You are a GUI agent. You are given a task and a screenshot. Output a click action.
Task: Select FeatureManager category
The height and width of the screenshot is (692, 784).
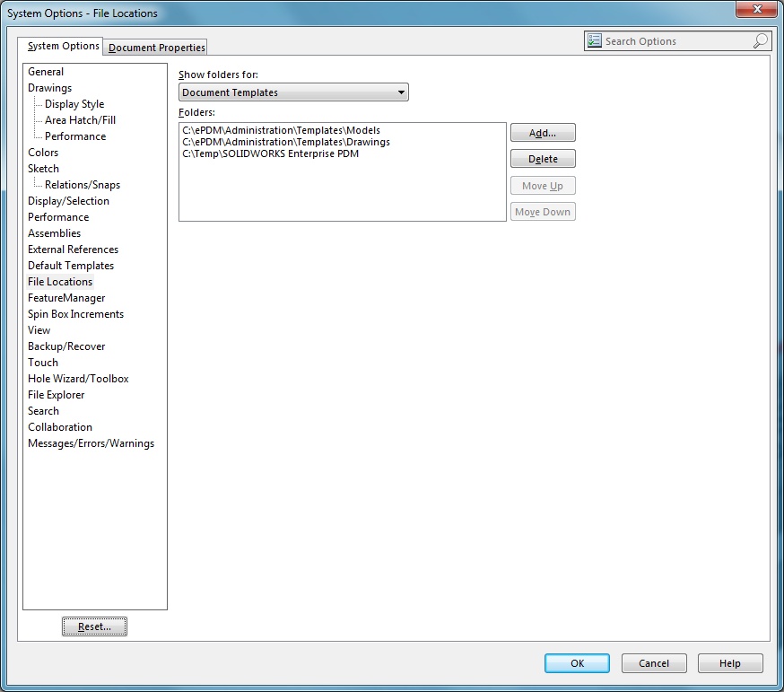pyautogui.click(x=66, y=298)
